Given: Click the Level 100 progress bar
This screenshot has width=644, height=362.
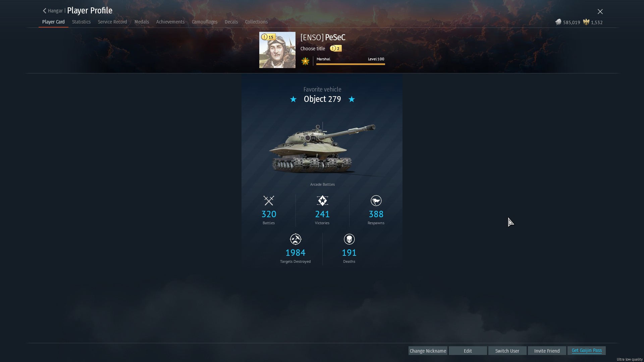Looking at the screenshot, I should coord(351,64).
